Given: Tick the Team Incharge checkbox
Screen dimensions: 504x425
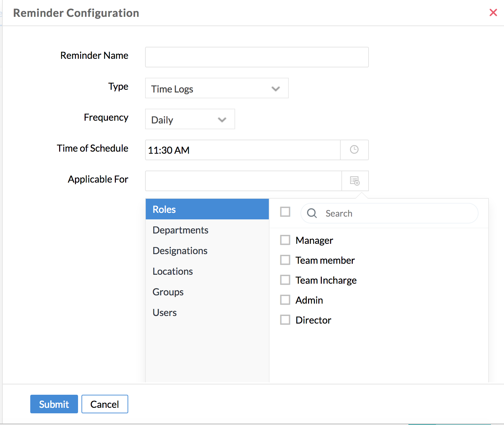Looking at the screenshot, I should [285, 280].
